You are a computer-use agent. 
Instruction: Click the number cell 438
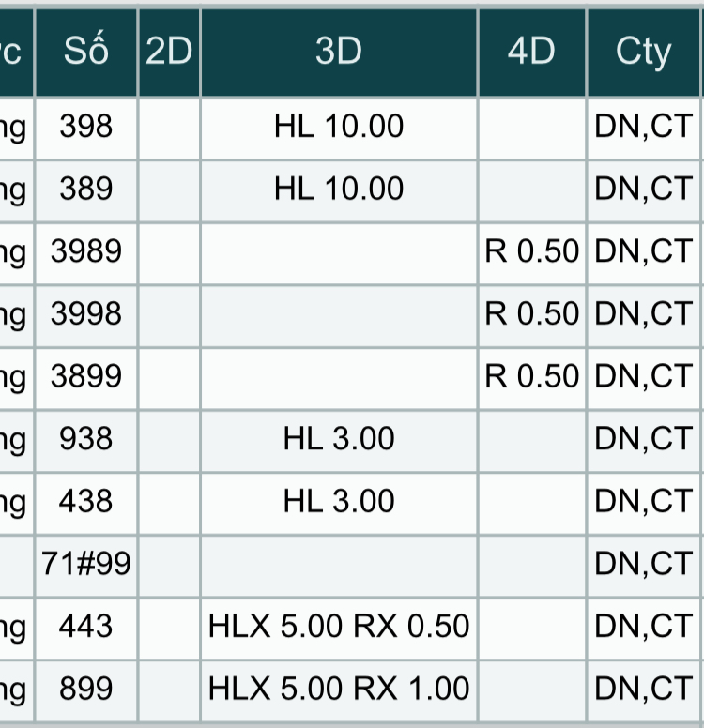[x=85, y=502]
